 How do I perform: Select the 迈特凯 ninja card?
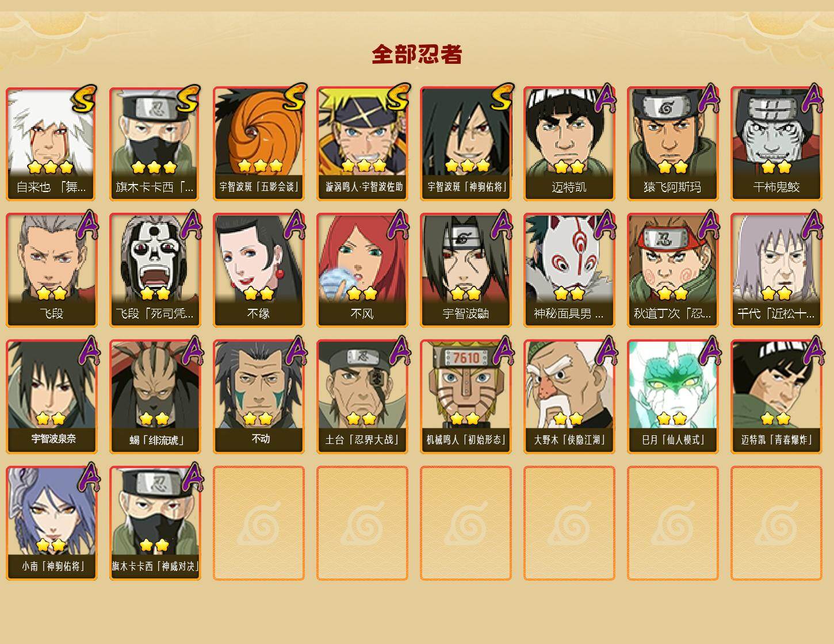569,144
